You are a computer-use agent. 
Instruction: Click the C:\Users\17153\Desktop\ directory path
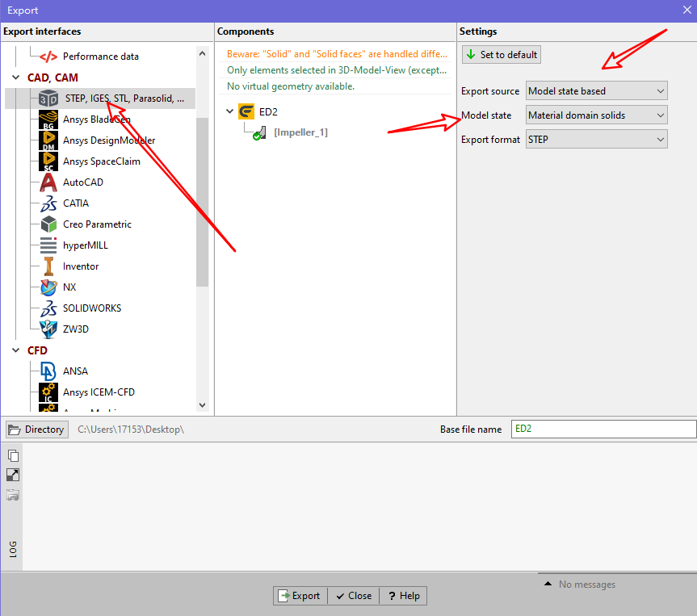click(x=131, y=430)
